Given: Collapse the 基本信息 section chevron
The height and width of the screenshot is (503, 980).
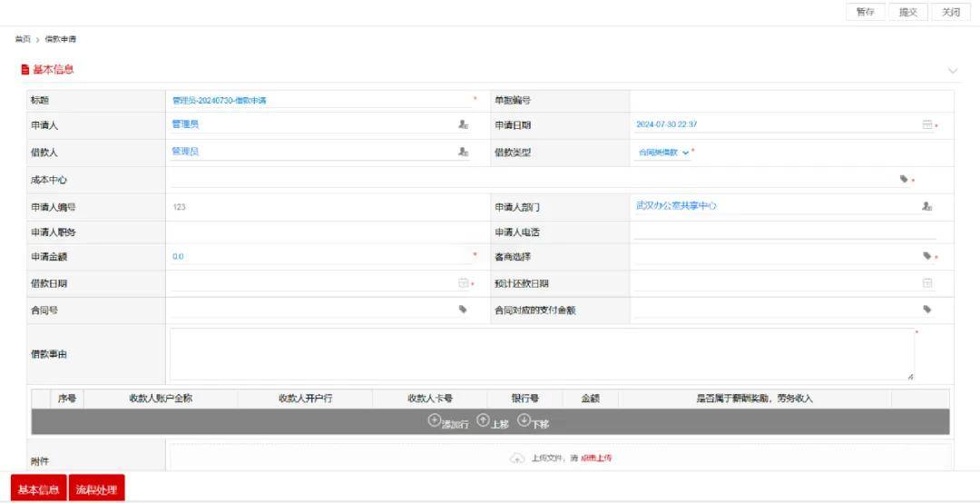Looking at the screenshot, I should 952,70.
